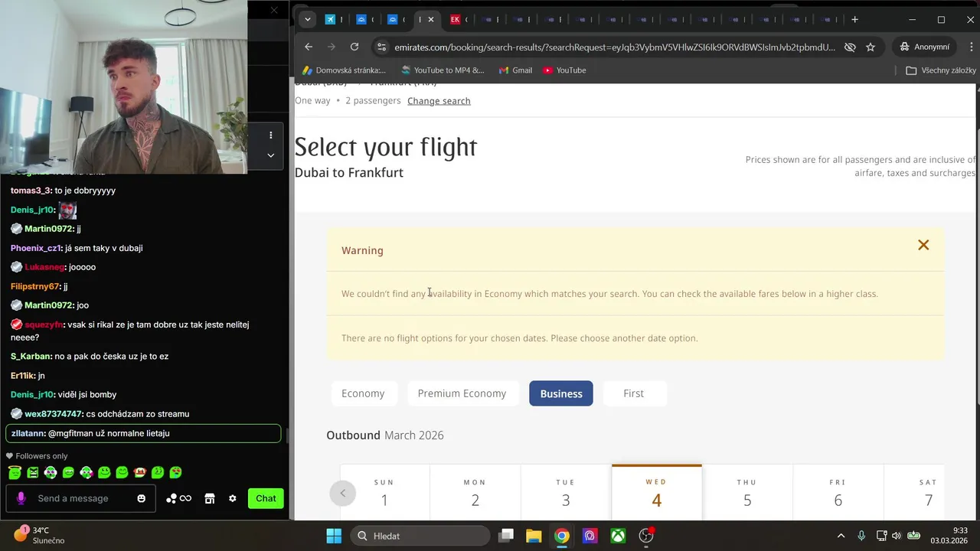Open Task View on the taskbar
This screenshot has height=551, width=980.
[505, 536]
